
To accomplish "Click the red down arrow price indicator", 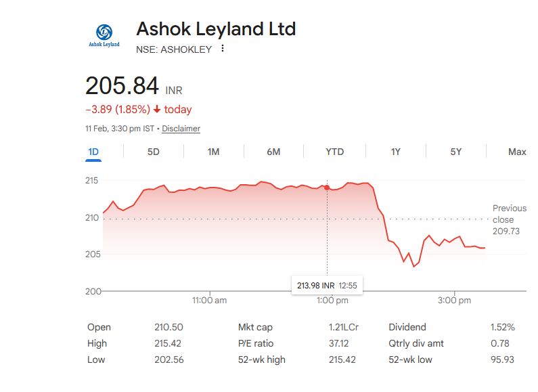I will pos(157,110).
